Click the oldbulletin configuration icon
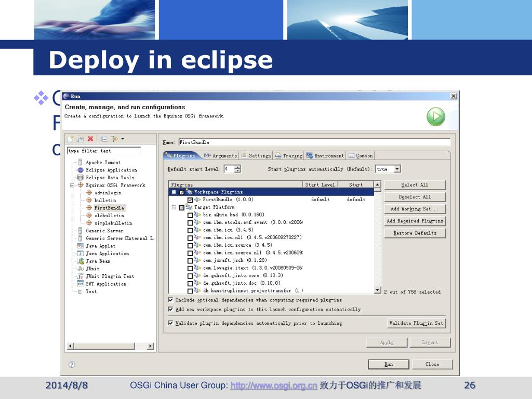This screenshot has height=399, width=532. point(89,215)
